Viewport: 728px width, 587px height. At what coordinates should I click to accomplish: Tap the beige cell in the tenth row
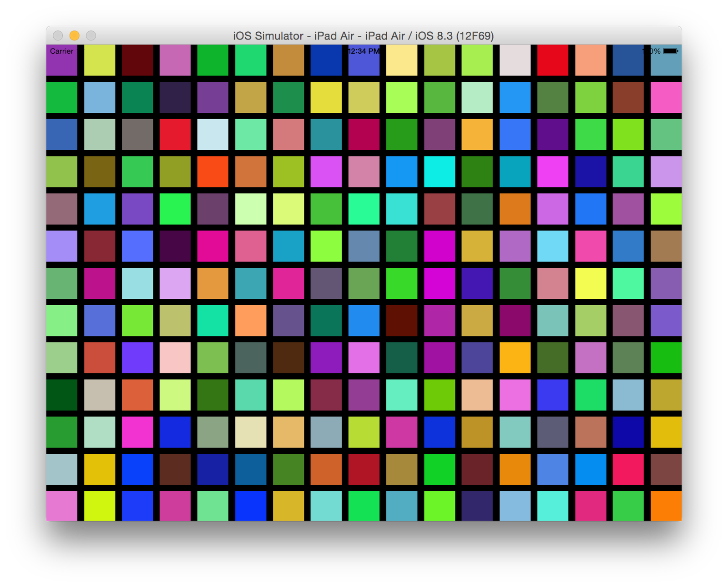[100, 395]
